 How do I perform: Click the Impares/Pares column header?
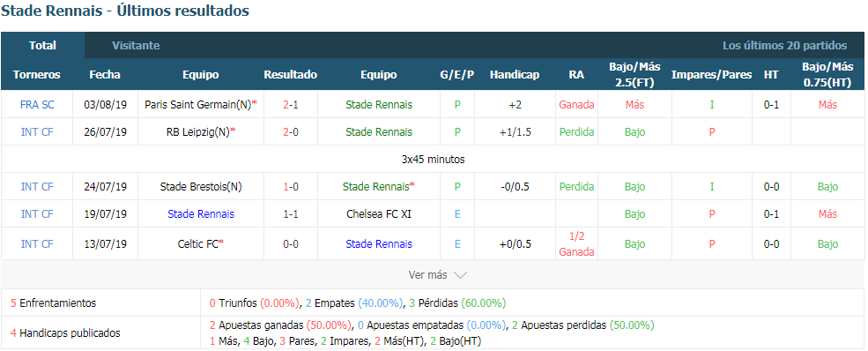[711, 74]
